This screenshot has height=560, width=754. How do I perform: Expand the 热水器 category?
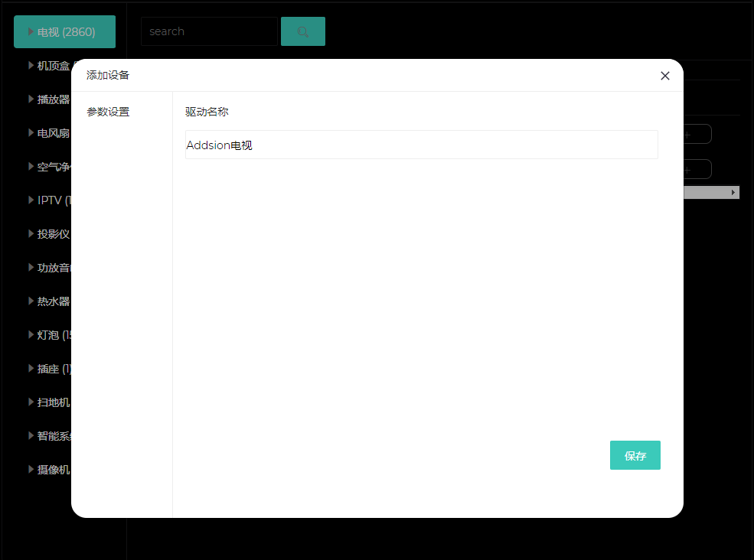click(x=50, y=301)
